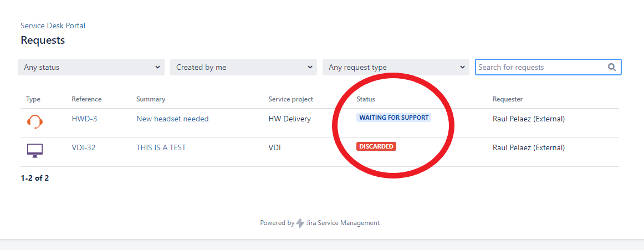This screenshot has width=644, height=250.
Task: Open reference VDI-32
Action: [x=84, y=147]
